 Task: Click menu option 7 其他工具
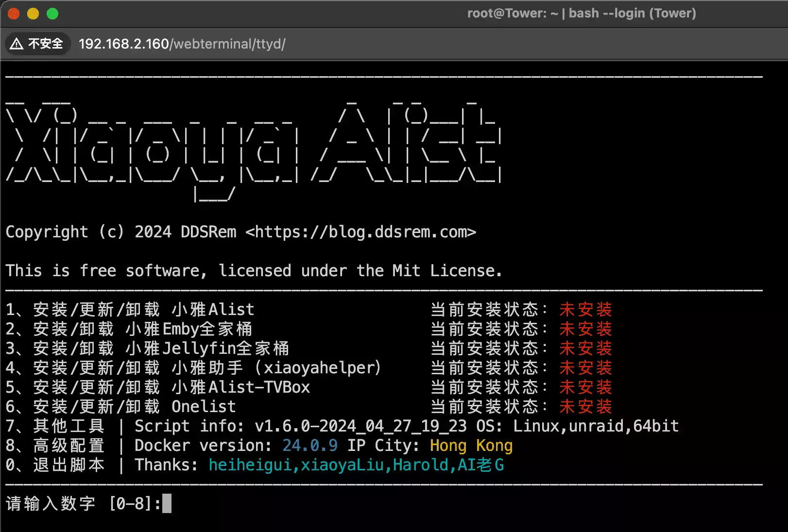(55, 426)
